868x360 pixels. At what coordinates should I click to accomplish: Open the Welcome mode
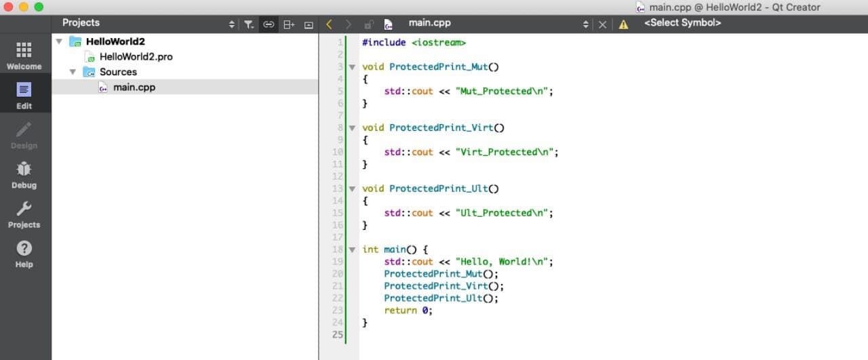(x=24, y=56)
